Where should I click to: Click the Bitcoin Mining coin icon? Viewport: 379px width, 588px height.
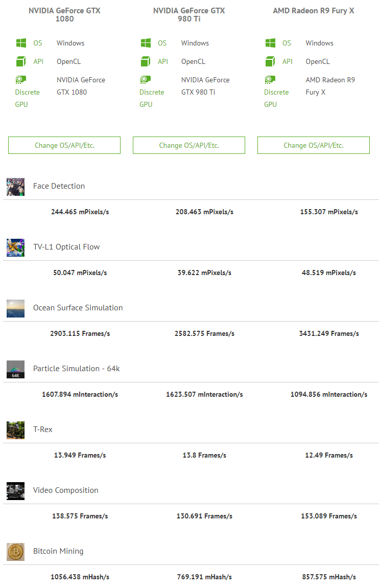point(15,552)
